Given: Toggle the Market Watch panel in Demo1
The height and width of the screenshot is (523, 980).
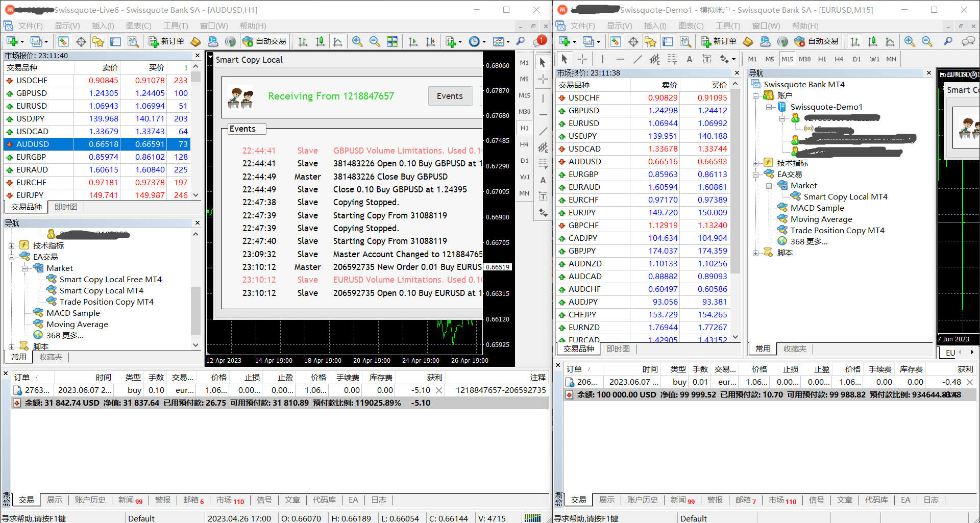Looking at the screenshot, I should 616,41.
